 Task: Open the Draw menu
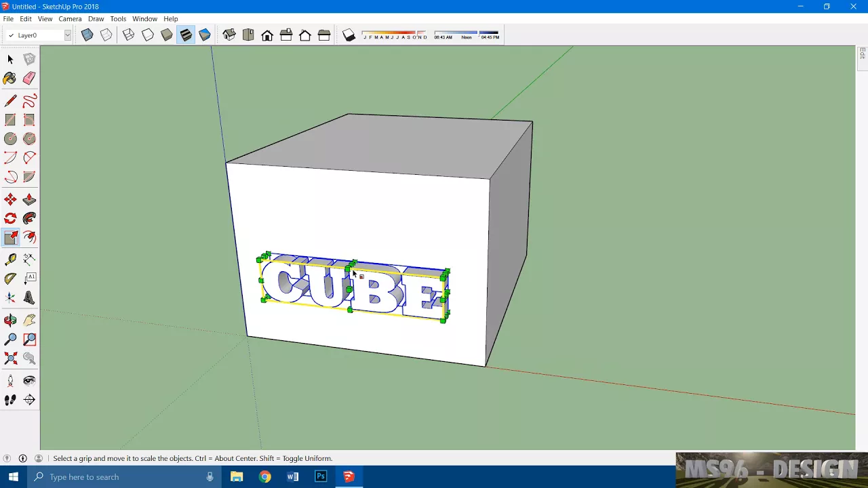[96, 19]
